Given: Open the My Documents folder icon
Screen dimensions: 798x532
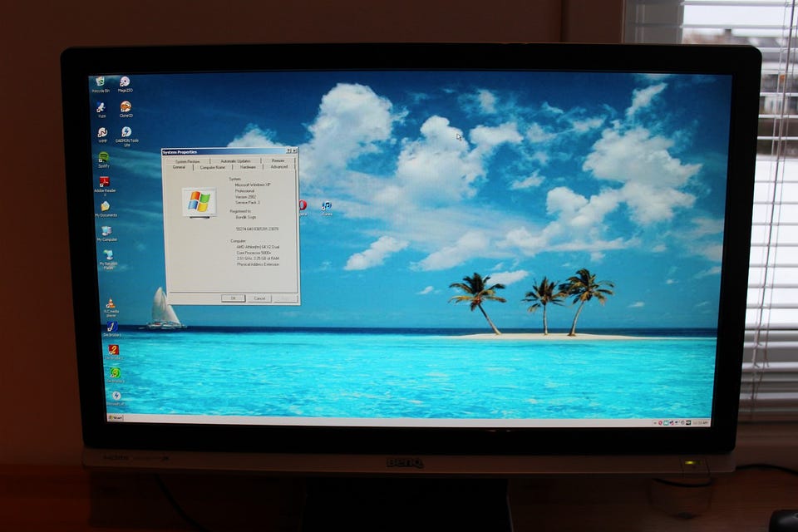Looking at the screenshot, I should tap(106, 209).
